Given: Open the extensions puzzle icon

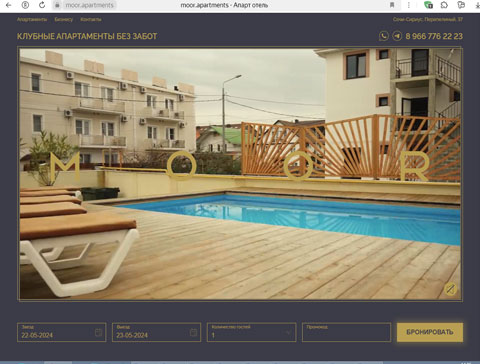Looking at the screenshot, I should pos(444,5).
